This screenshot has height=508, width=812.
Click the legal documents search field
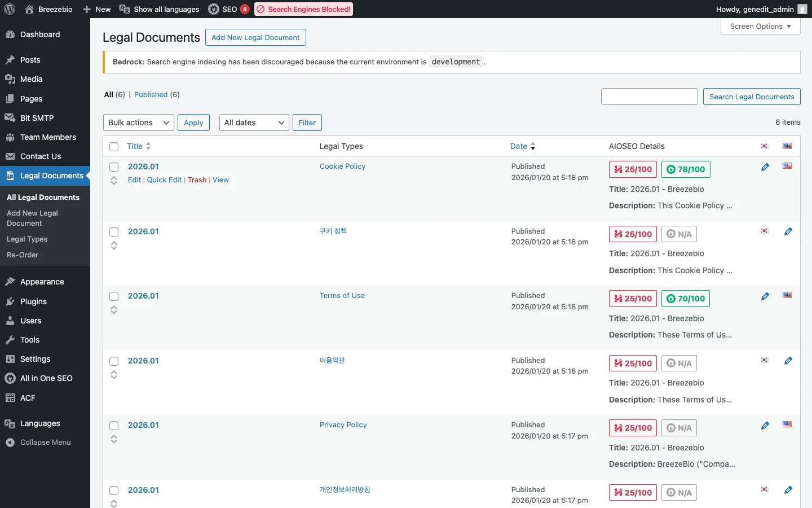point(649,97)
